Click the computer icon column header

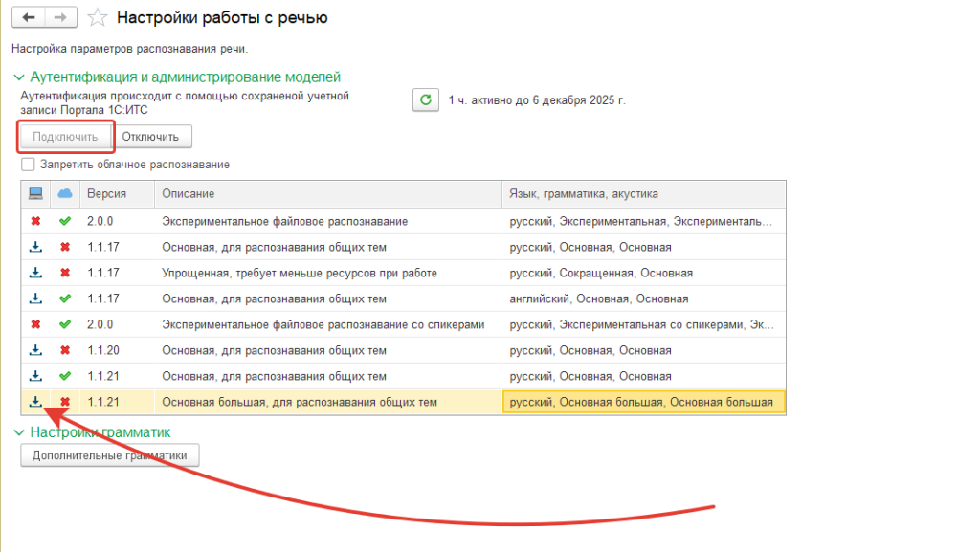pyautogui.click(x=35, y=193)
